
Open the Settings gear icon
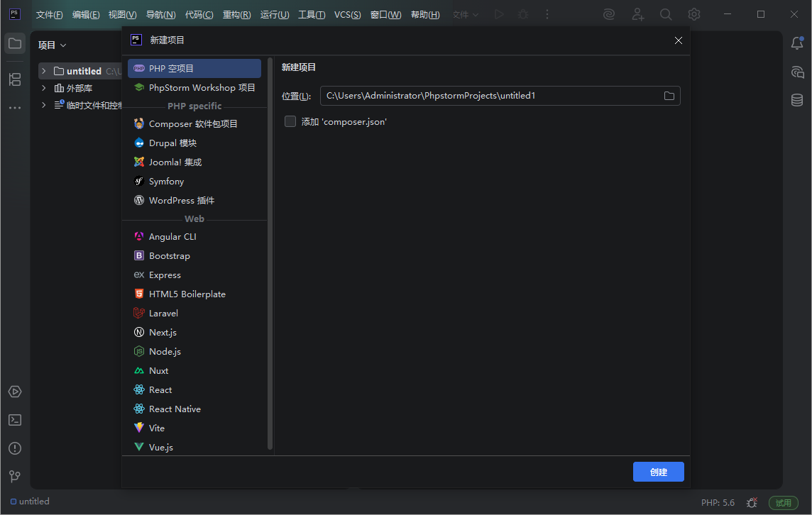693,14
